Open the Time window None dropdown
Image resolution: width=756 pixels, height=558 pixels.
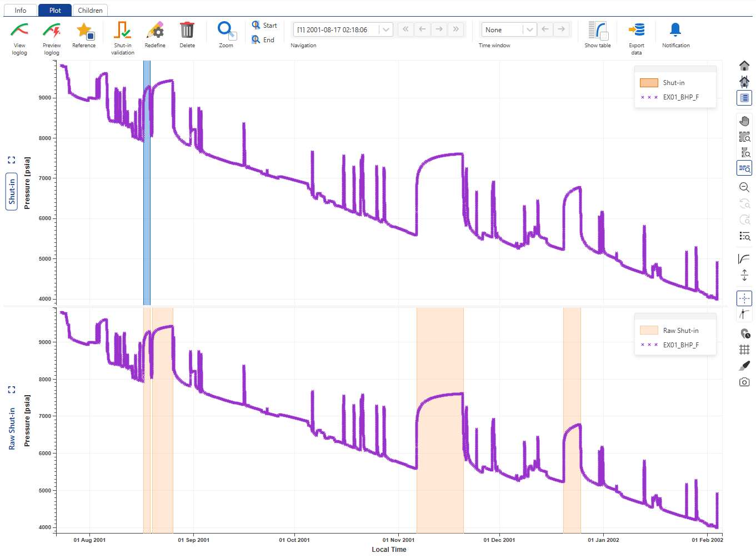[x=529, y=30]
